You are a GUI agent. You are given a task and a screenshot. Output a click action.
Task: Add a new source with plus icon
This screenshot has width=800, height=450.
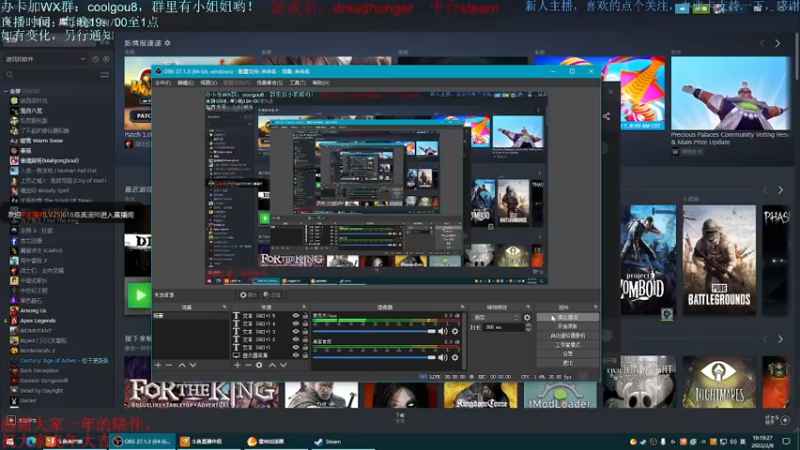[x=237, y=365]
